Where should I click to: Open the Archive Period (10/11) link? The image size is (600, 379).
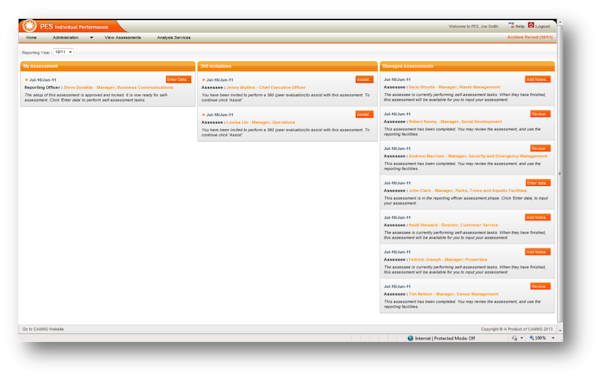coord(530,37)
